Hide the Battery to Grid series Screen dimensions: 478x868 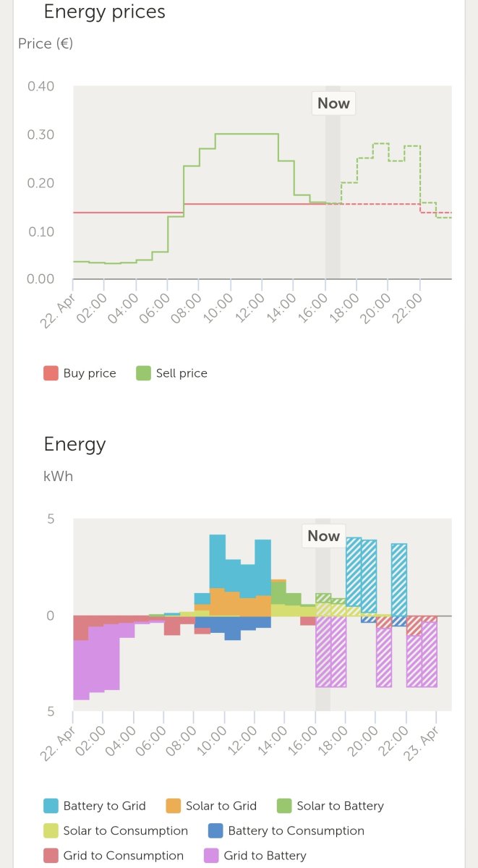click(94, 806)
